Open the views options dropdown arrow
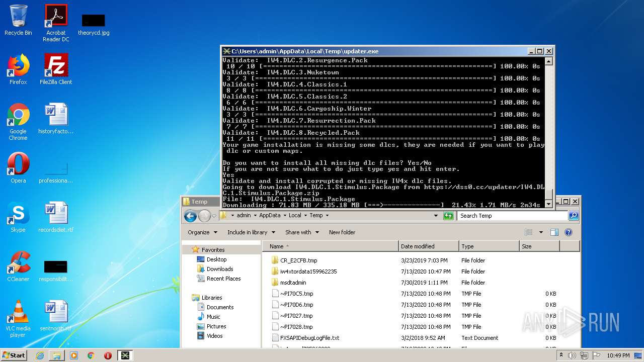 click(x=541, y=232)
